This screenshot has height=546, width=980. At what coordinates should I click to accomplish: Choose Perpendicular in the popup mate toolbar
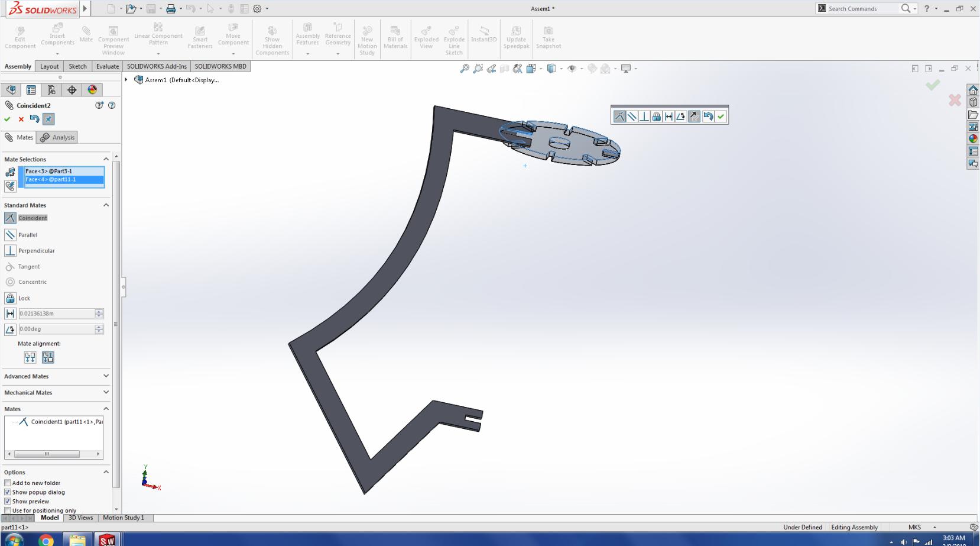tap(644, 117)
